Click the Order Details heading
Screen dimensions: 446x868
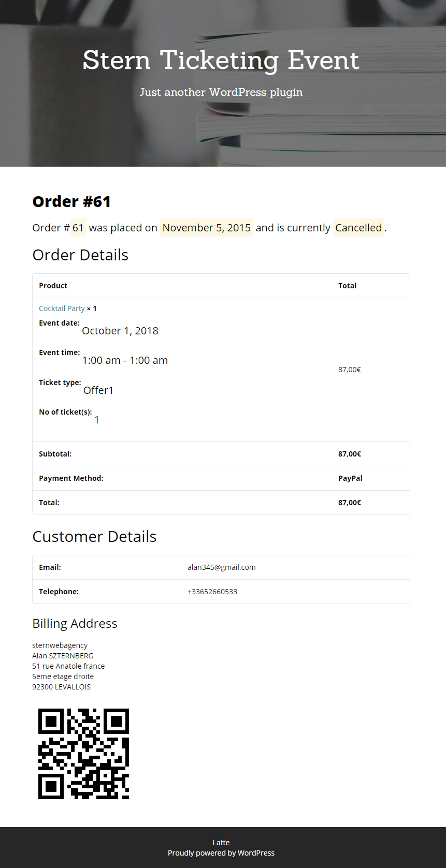click(x=80, y=255)
